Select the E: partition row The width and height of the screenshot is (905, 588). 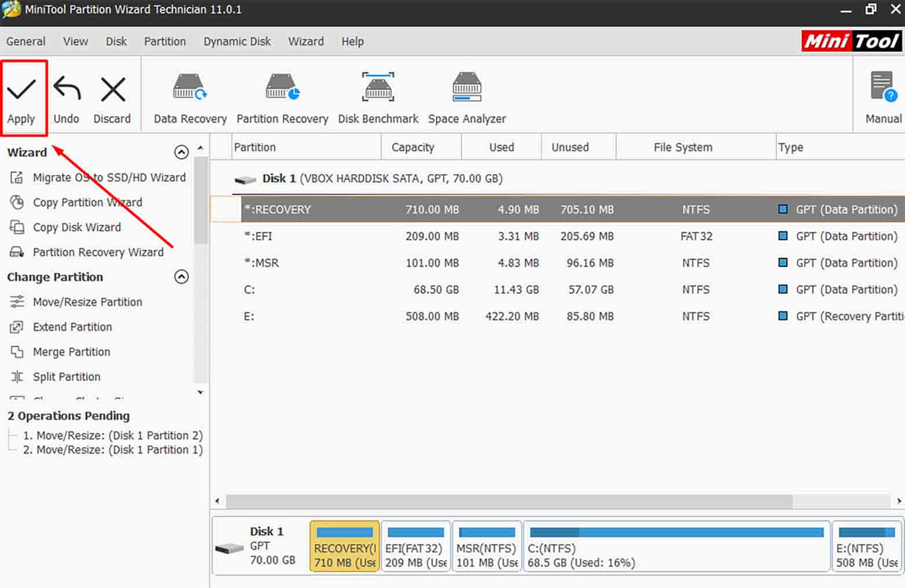point(557,316)
